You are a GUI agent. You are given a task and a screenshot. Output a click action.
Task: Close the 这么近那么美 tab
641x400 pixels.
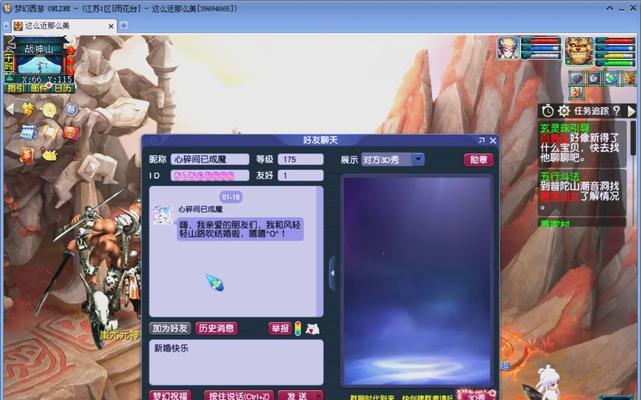[x=111, y=26]
